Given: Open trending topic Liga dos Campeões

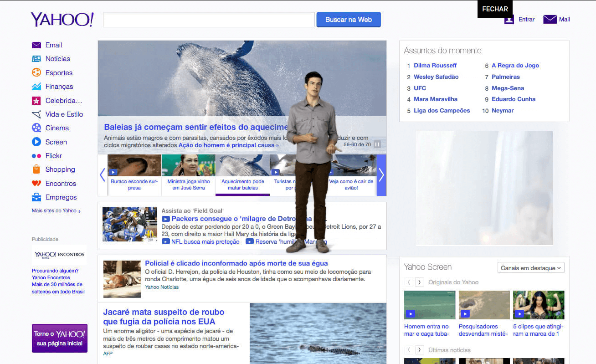Looking at the screenshot, I should (x=442, y=111).
